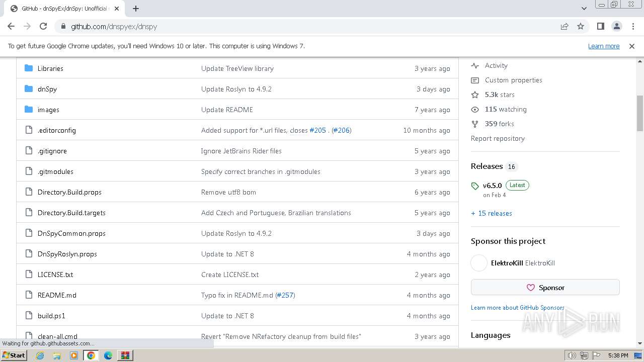Screen dimensions: 644x362
Task: Click the taskbar volume icon
Action: pyautogui.click(x=572, y=355)
